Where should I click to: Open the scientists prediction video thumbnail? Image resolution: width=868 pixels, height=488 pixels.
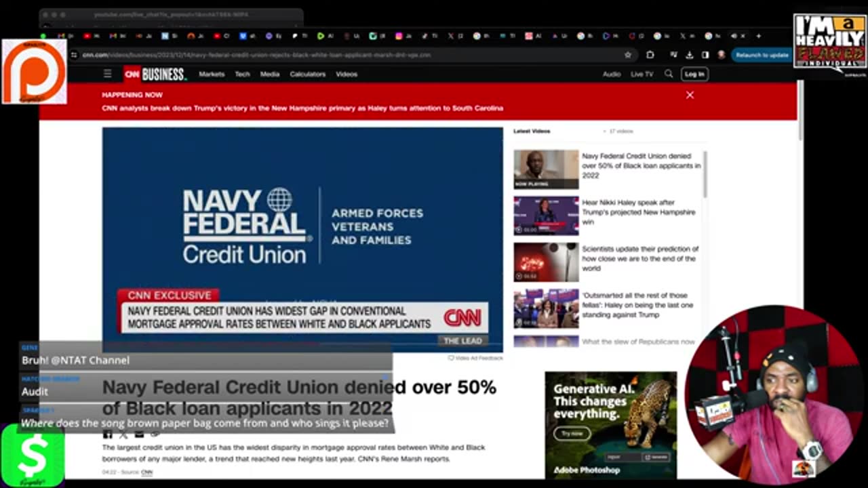pyautogui.click(x=546, y=262)
